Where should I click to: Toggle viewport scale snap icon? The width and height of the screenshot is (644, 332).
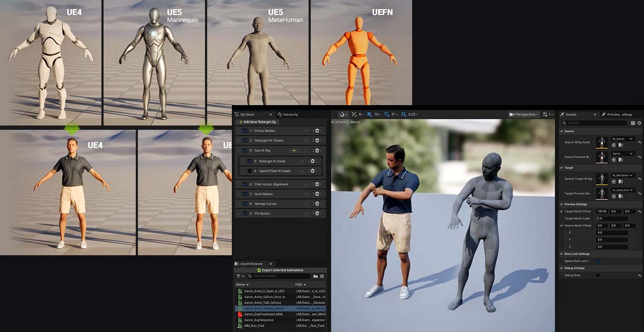click(404, 114)
